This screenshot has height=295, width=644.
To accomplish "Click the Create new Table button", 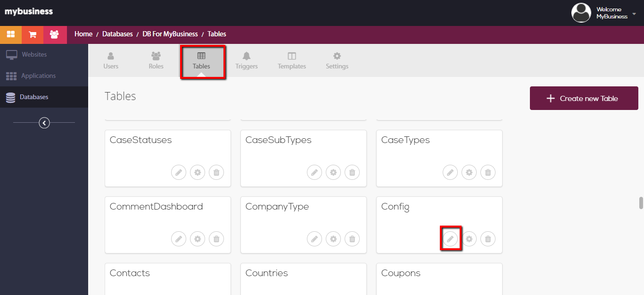I will tap(584, 98).
